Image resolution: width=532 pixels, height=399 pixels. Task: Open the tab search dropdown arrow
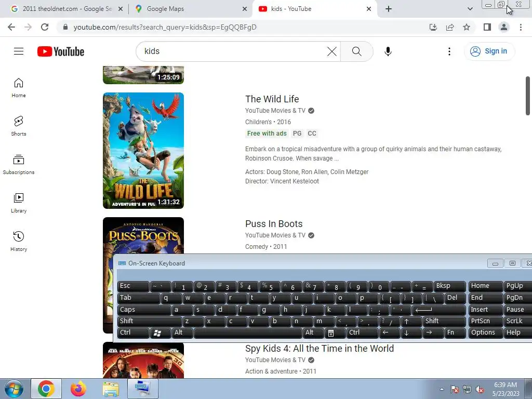pos(470,9)
